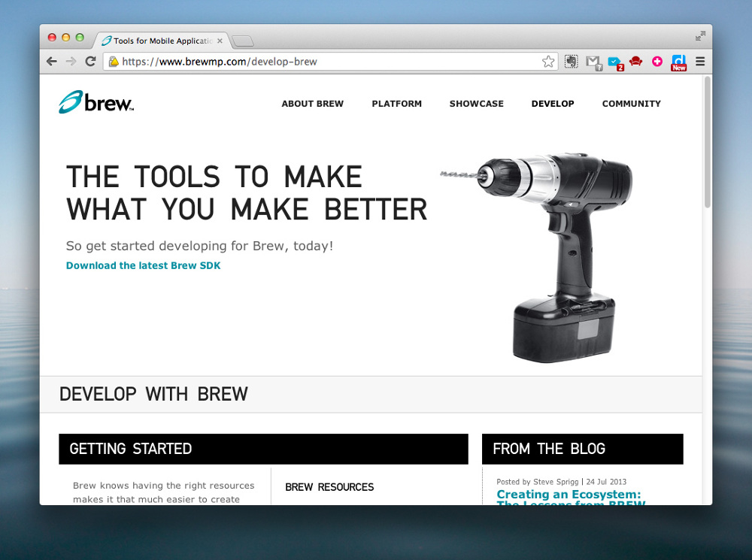Open the blue 'd' extension marked New
Screen dimensions: 752x560
point(678,62)
